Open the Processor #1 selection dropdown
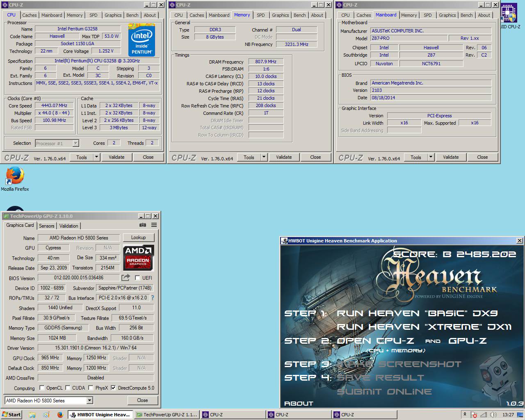 (75, 143)
